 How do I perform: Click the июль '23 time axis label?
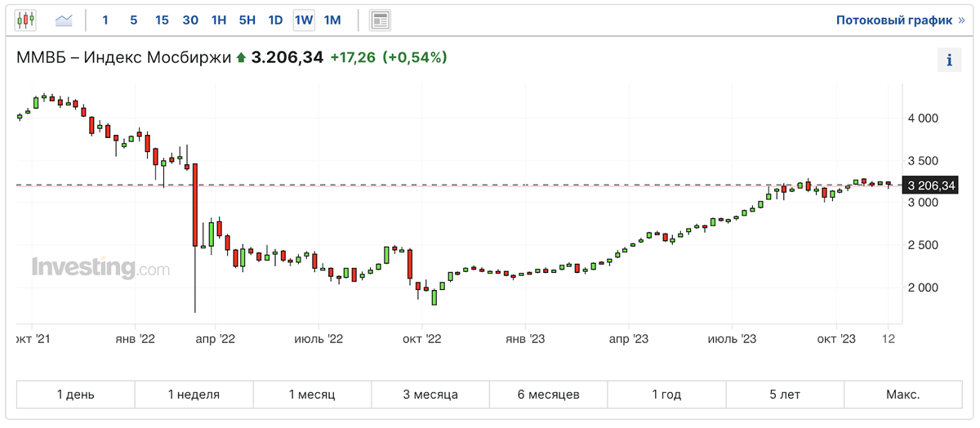733,338
